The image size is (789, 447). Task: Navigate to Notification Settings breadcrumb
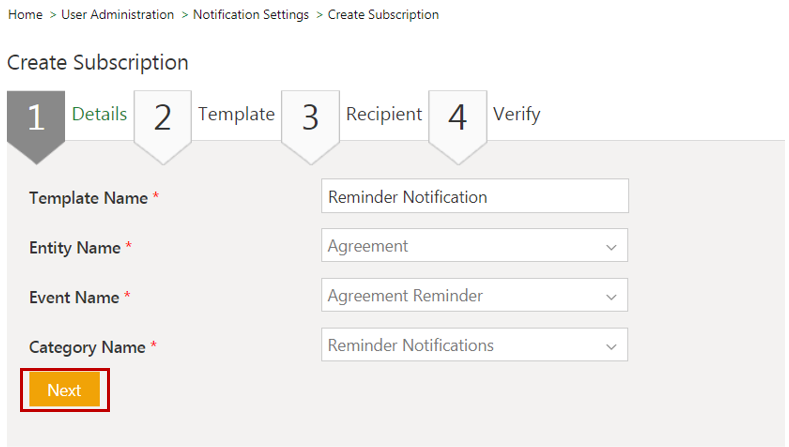tap(251, 15)
